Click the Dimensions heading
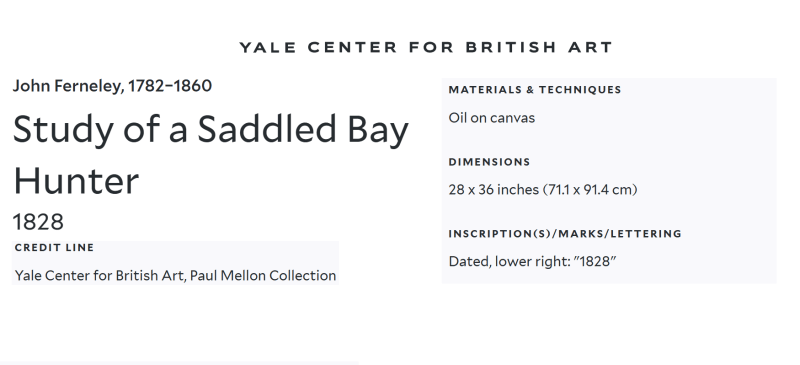The image size is (800, 365). coord(489,162)
